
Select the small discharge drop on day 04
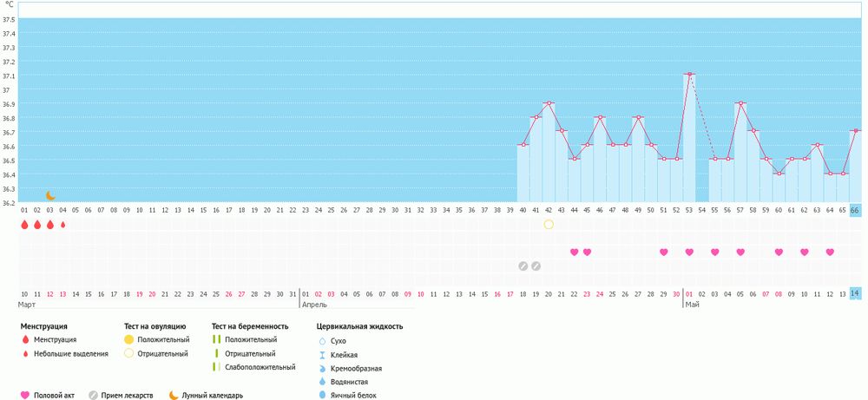tap(62, 225)
